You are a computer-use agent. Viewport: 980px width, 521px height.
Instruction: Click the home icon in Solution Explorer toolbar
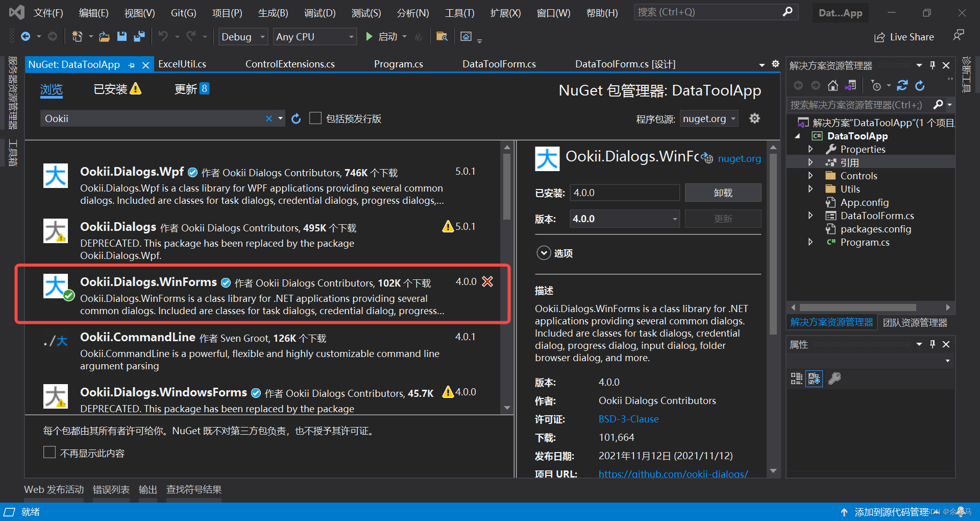[833, 85]
